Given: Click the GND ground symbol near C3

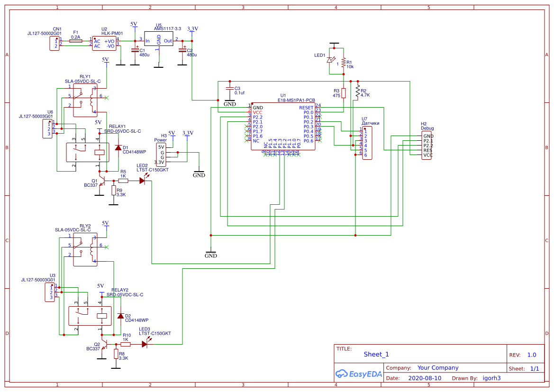Looking at the screenshot, I should click(230, 101).
